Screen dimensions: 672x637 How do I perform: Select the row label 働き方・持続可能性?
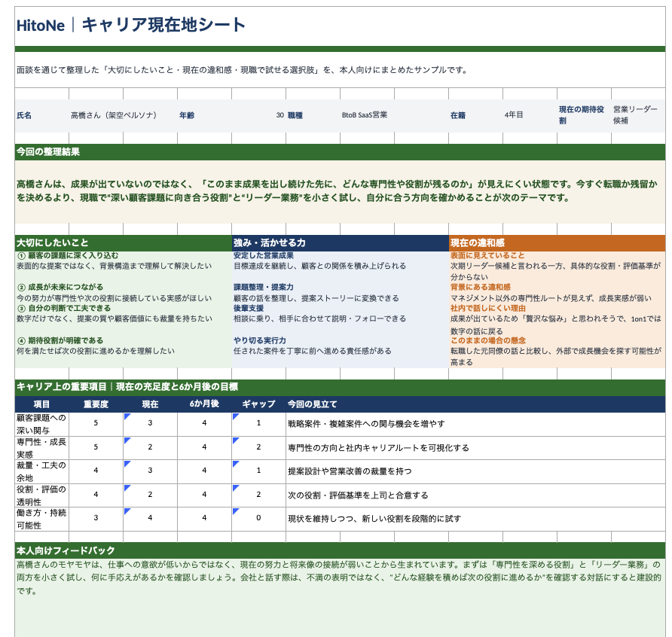pos(41,520)
